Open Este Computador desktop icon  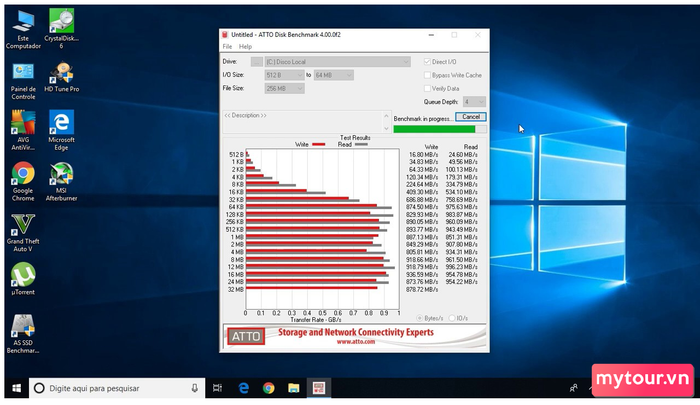23,29
